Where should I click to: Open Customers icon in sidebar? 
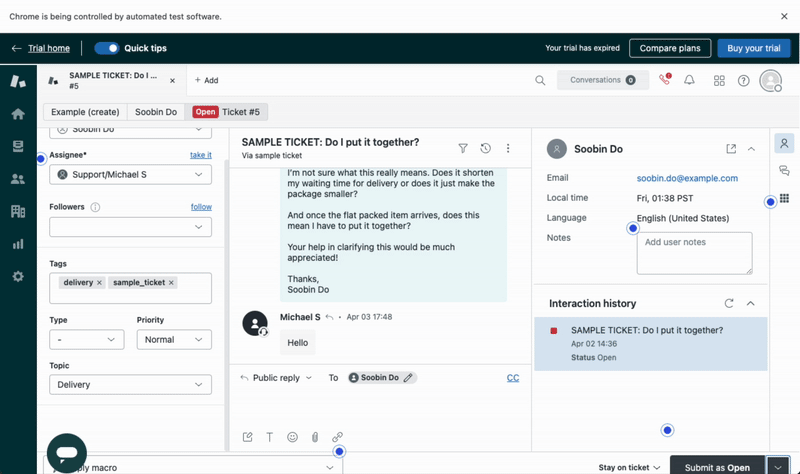18,179
